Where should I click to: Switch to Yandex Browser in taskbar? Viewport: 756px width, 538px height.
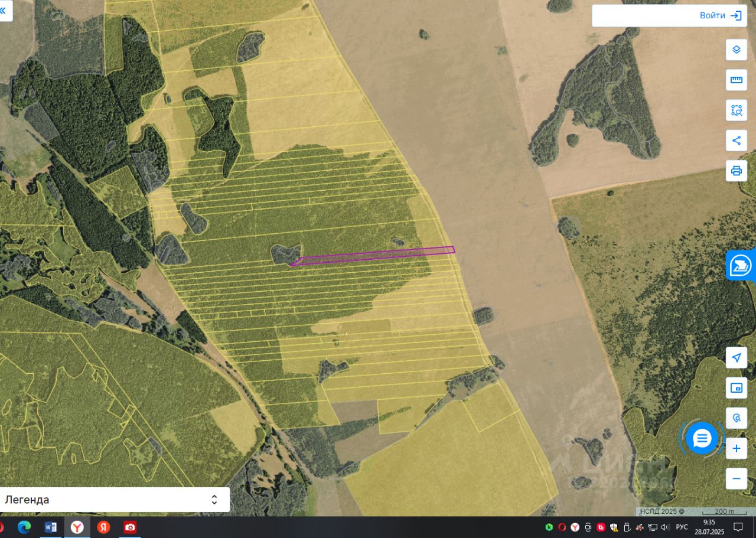tap(77, 527)
